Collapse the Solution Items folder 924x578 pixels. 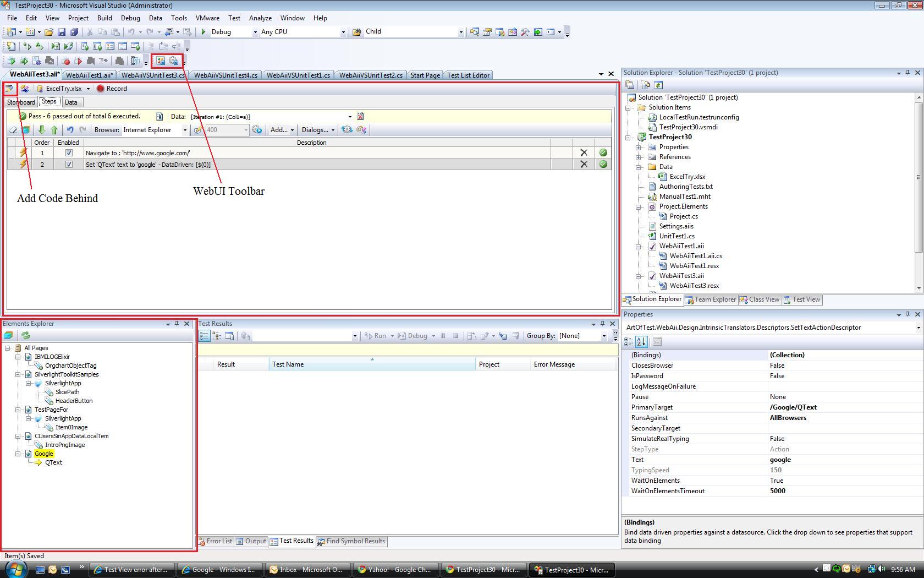pos(628,107)
